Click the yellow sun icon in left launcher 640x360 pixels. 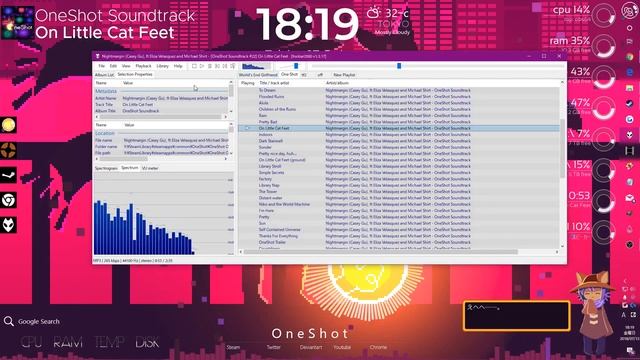9,125
